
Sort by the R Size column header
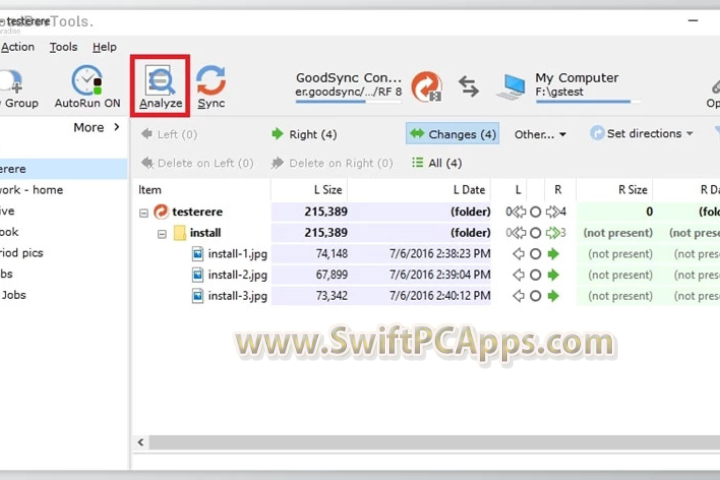click(x=614, y=190)
